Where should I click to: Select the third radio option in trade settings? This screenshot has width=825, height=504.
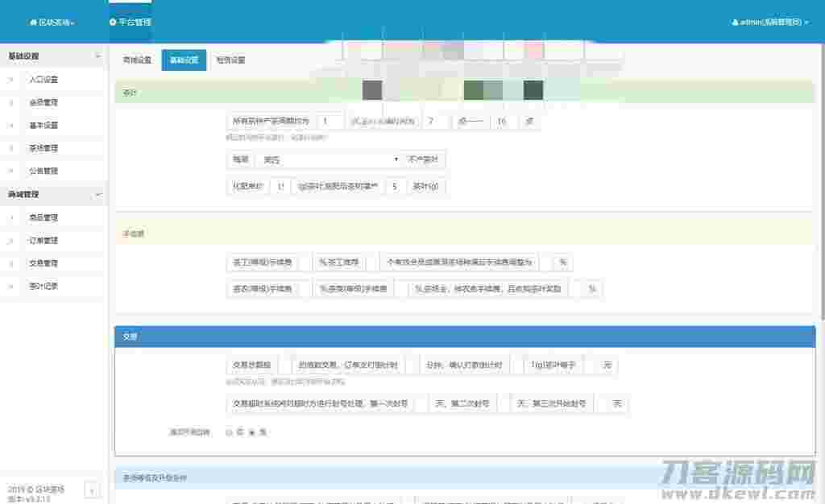pos(252,432)
